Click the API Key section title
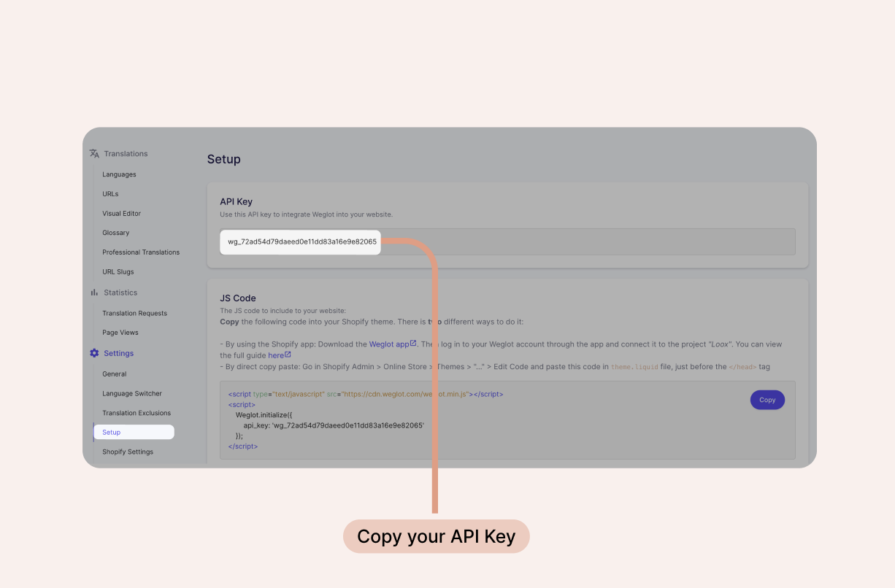Screen dimensions: 895x588 237,201
